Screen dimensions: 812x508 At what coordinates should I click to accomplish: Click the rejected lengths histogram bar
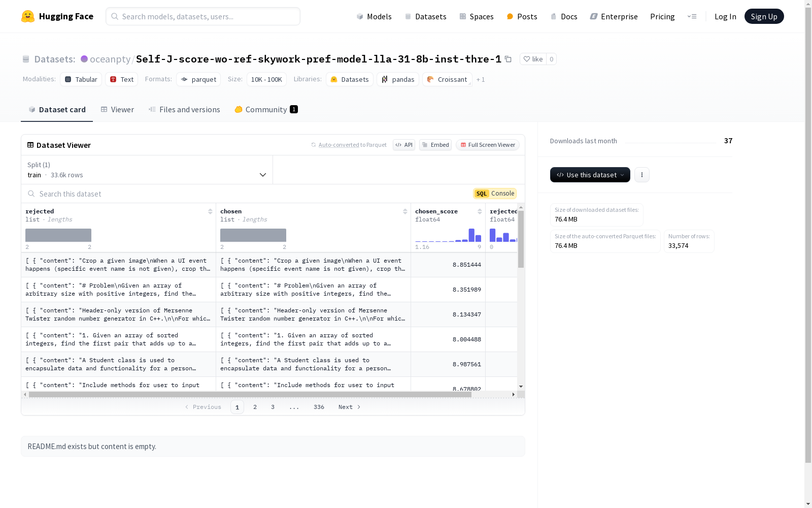[58, 235]
